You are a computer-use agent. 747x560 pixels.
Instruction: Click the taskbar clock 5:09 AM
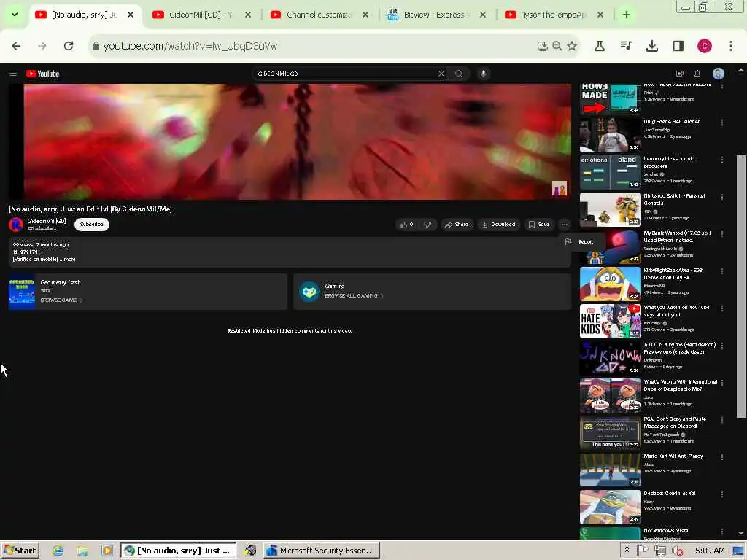pyautogui.click(x=709, y=551)
